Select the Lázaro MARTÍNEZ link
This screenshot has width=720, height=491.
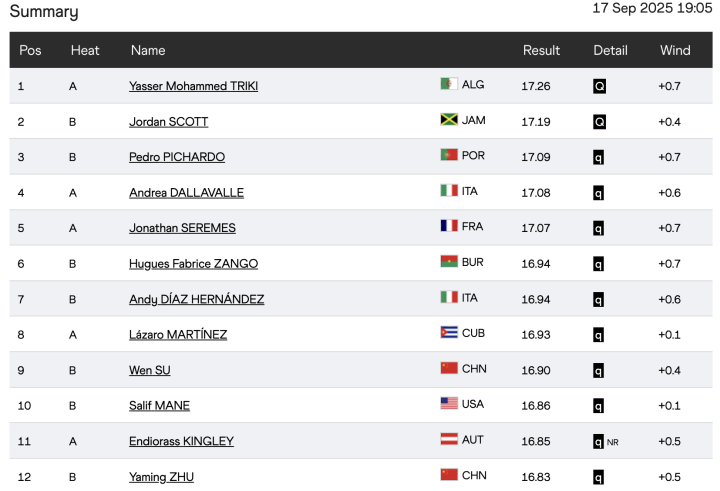tap(177, 335)
